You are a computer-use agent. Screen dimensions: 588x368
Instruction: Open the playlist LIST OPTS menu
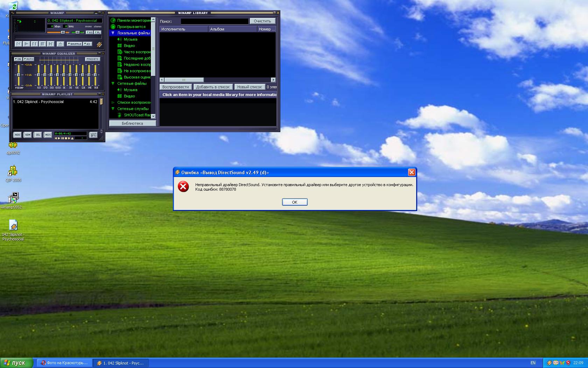coord(93,135)
